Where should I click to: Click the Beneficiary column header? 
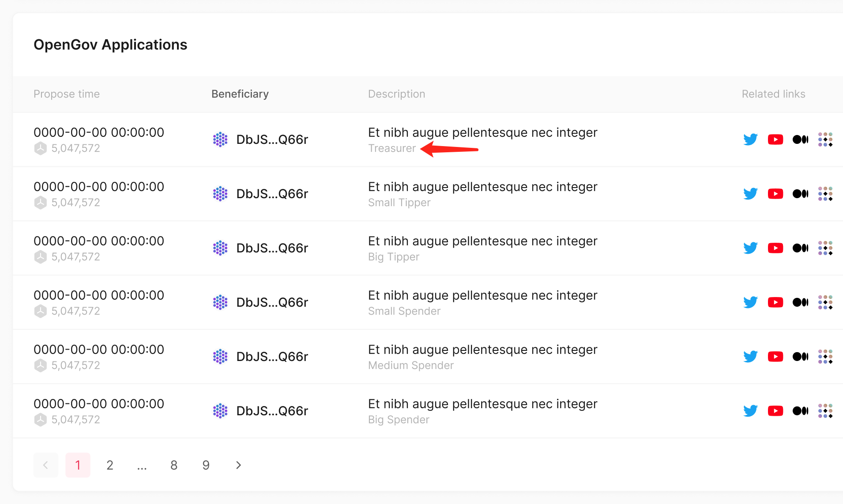[x=240, y=94]
